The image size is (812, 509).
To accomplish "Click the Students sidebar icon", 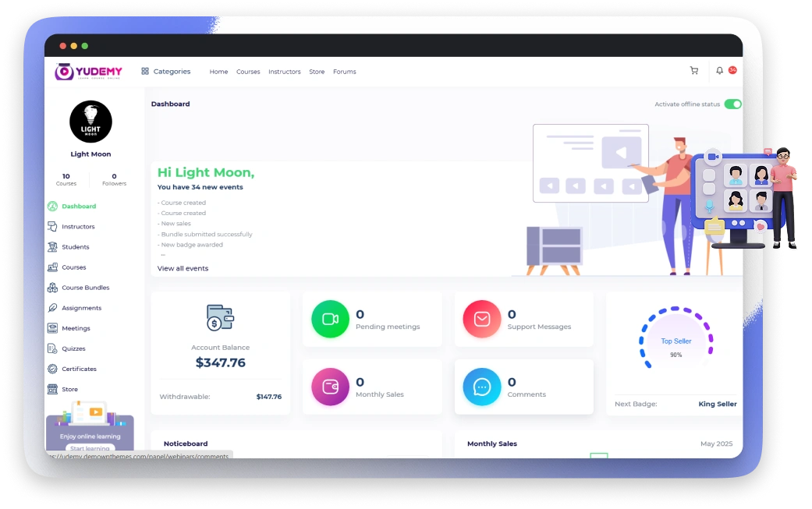I will [52, 247].
